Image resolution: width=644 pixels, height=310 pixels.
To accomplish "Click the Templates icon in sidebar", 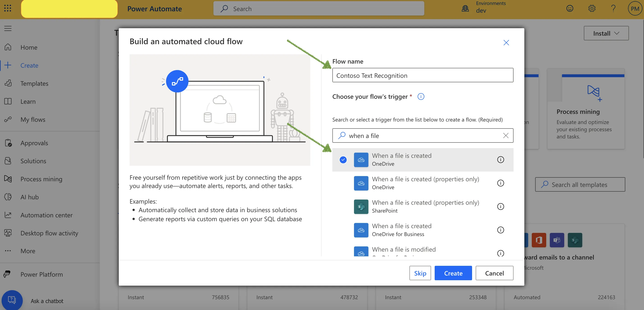I will (x=8, y=83).
